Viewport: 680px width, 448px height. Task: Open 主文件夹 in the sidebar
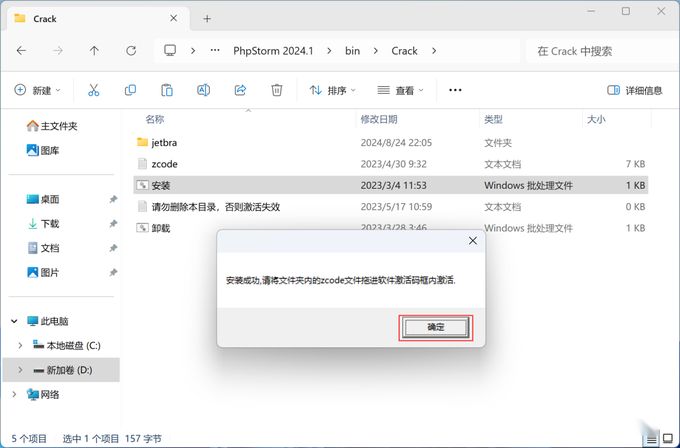[52, 126]
